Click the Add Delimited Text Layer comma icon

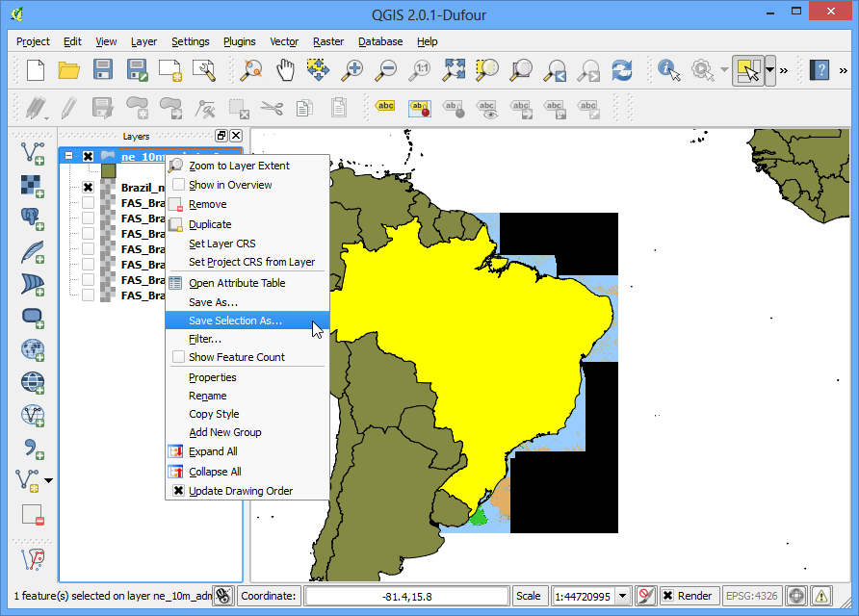tap(33, 449)
